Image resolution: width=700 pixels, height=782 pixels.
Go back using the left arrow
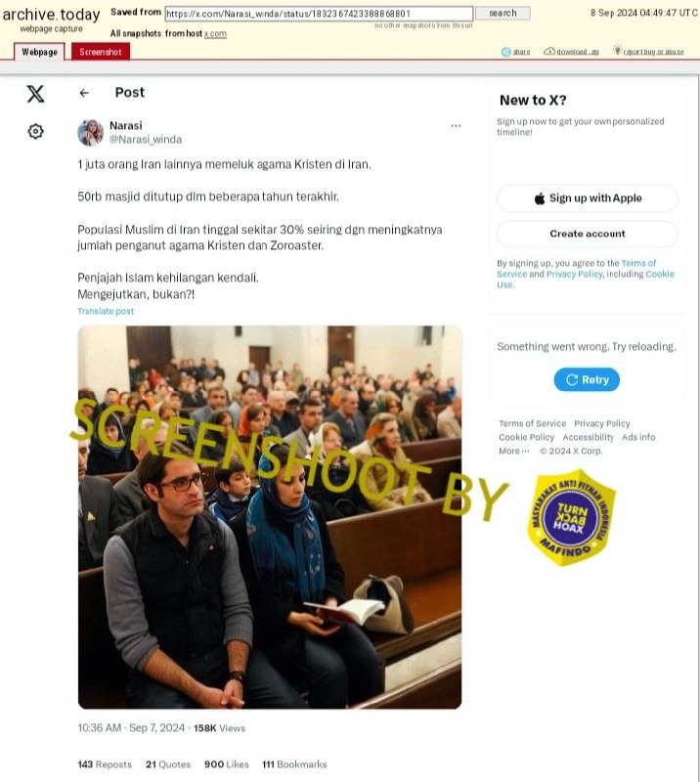coord(84,93)
